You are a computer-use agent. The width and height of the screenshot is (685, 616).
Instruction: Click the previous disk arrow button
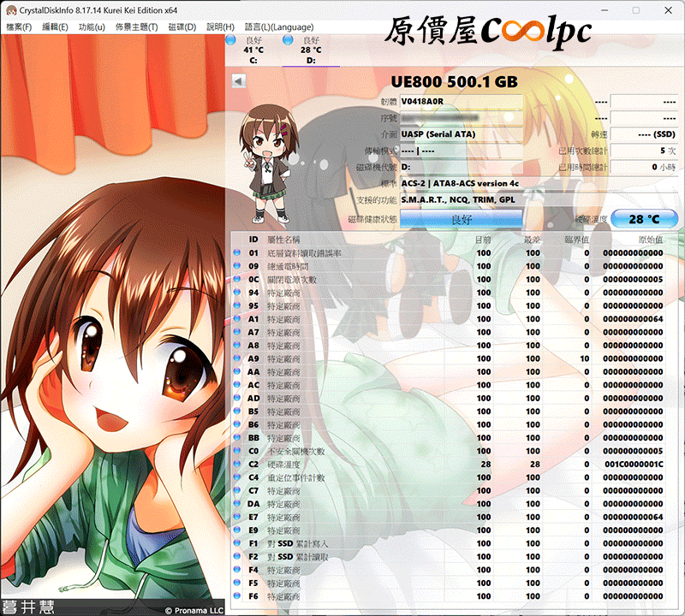pos(239,80)
